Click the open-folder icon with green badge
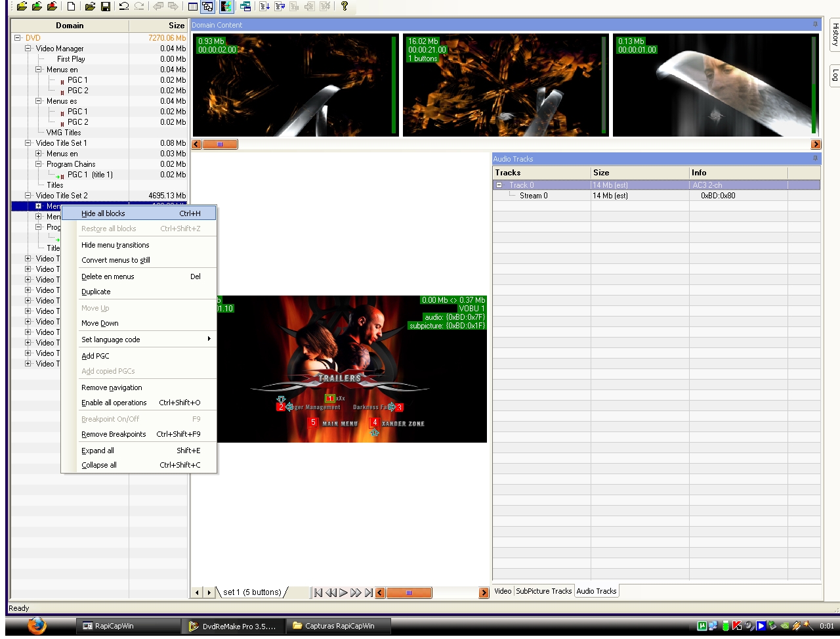 37,6
